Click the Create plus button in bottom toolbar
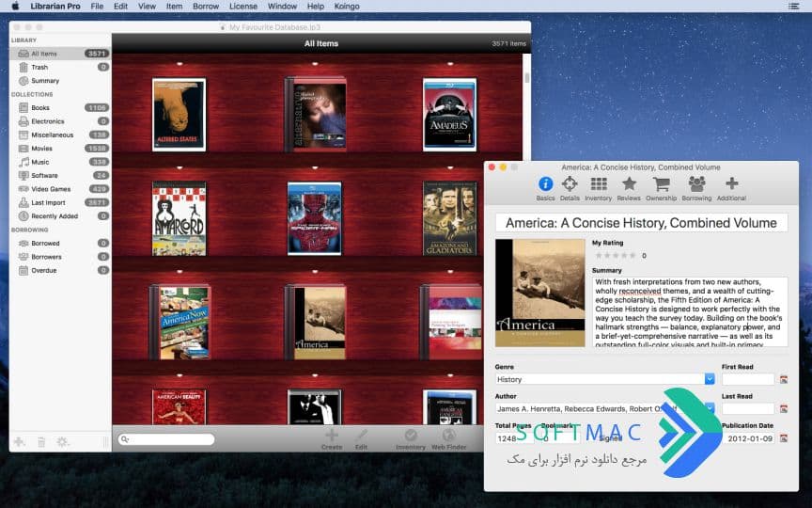Screen dimensions: 812x508 (x=332, y=439)
